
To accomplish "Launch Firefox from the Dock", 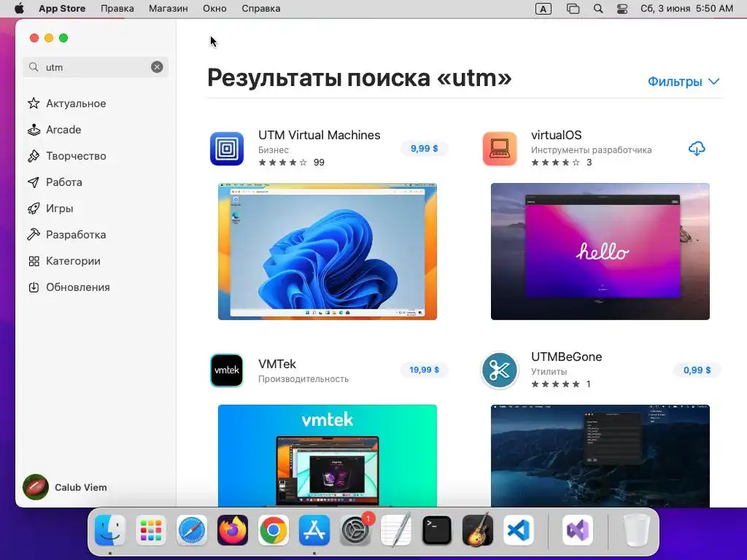I will [233, 530].
